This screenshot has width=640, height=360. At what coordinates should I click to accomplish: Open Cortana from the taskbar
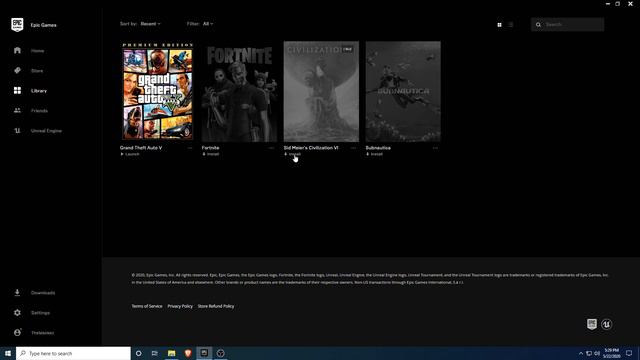click(138, 353)
